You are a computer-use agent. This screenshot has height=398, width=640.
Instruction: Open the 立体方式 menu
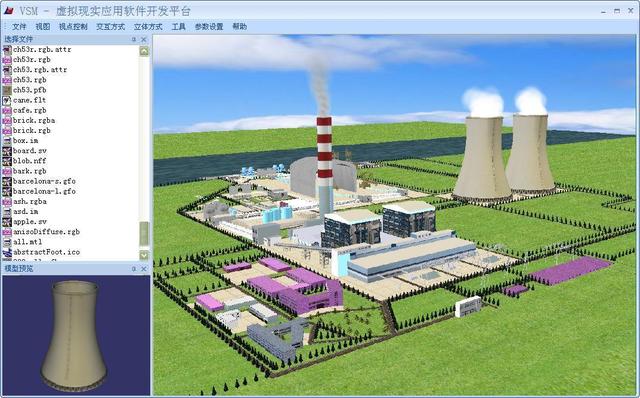pos(148,27)
